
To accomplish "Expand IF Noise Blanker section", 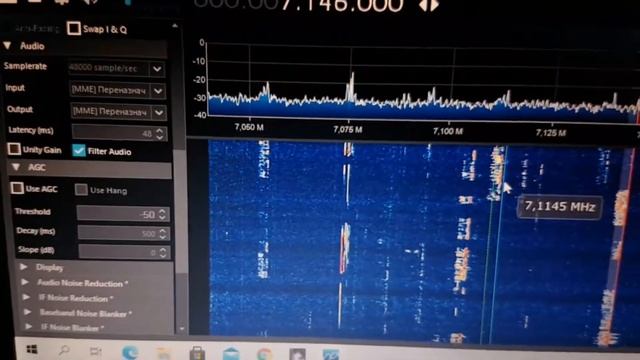I will point(29,327).
